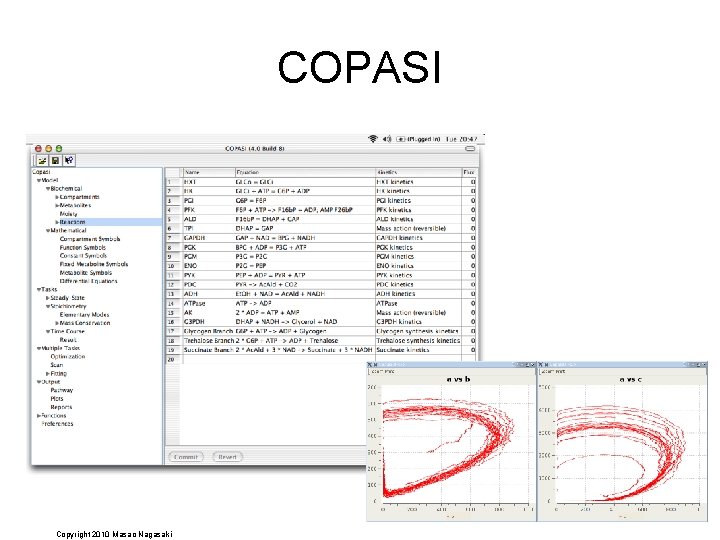Click the 'a vs c' plot window title
The height and width of the screenshot is (540, 720).
(630, 379)
